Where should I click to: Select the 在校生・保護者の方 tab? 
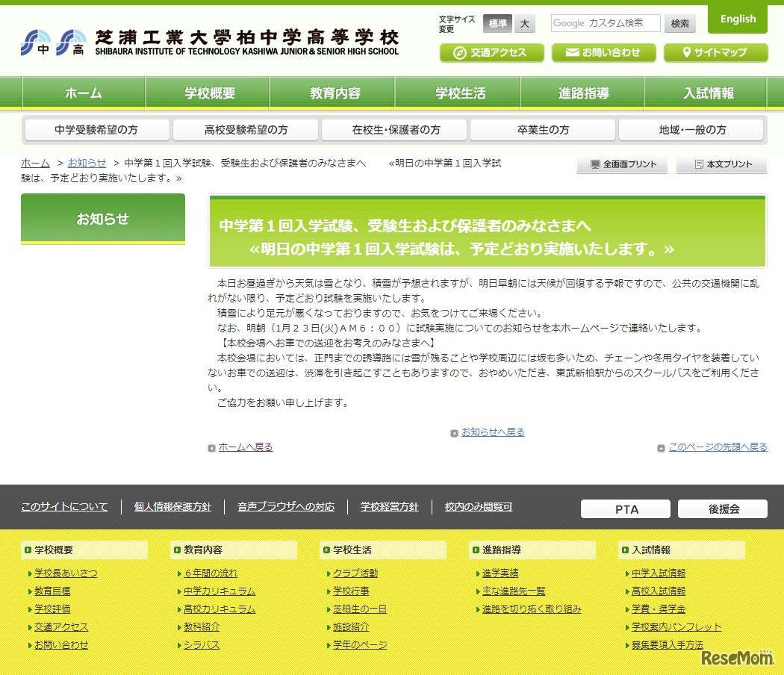396,130
